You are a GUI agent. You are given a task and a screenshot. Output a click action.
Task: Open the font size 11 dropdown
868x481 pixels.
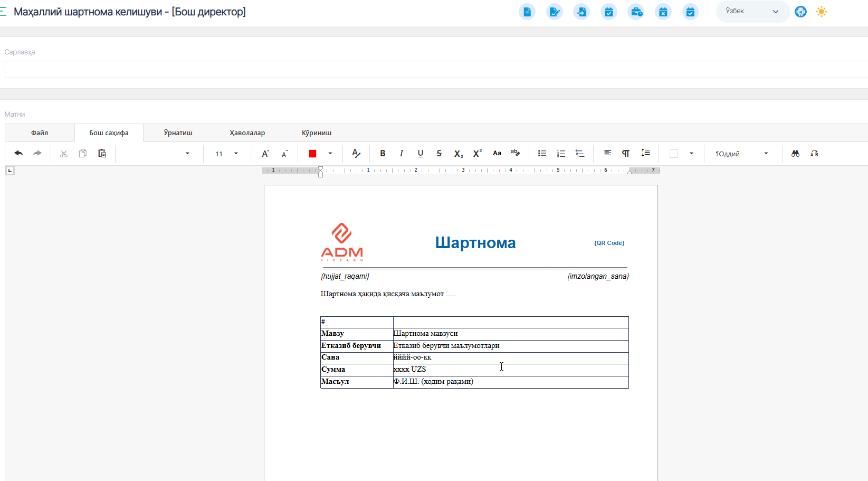coord(236,154)
